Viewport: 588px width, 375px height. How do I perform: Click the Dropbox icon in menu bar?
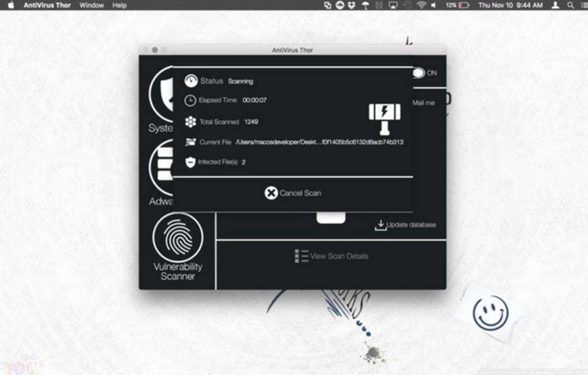tap(352, 5)
